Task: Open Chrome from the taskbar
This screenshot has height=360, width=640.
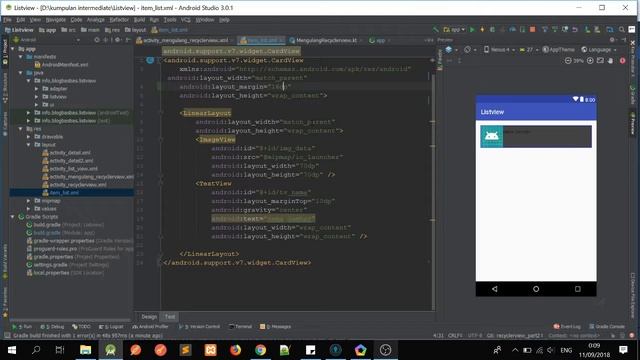Action: click(260, 350)
